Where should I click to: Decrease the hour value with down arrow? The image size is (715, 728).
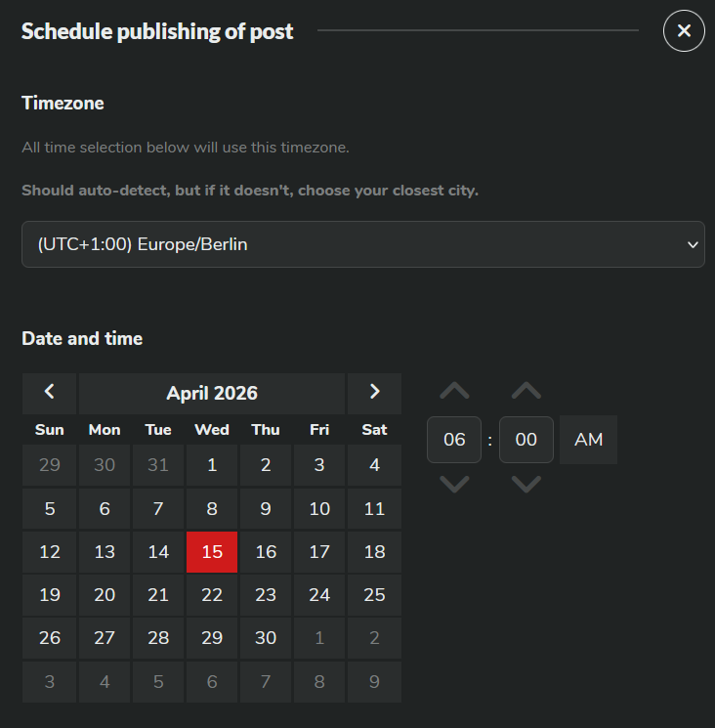tap(454, 484)
